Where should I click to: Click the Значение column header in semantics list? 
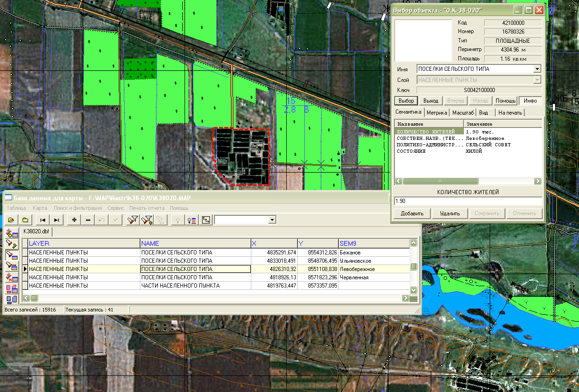(x=503, y=124)
